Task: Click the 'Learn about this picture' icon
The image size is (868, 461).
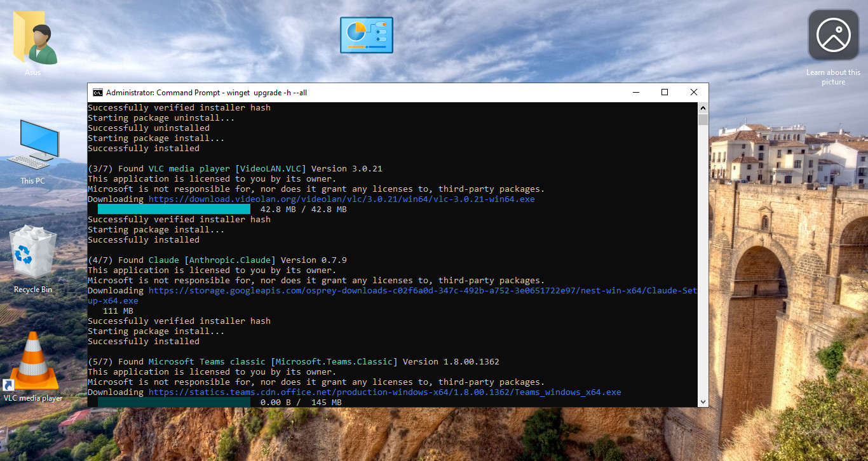Action: (x=833, y=35)
